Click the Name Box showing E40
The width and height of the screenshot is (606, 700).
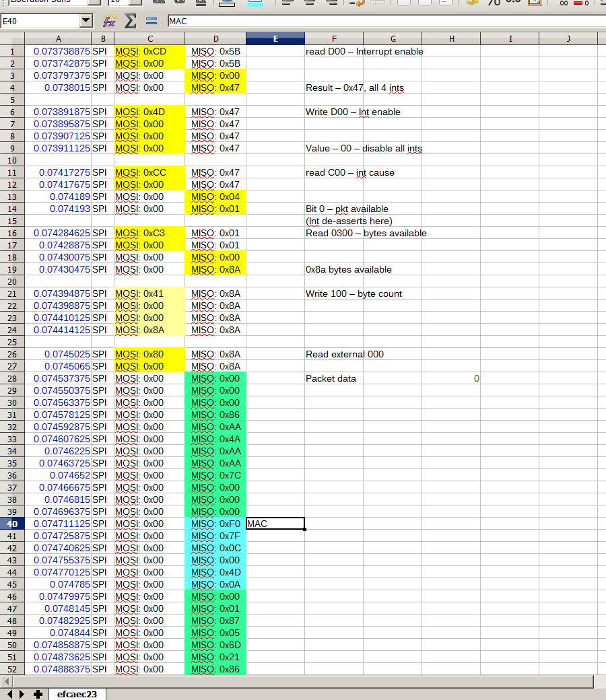(x=40, y=21)
